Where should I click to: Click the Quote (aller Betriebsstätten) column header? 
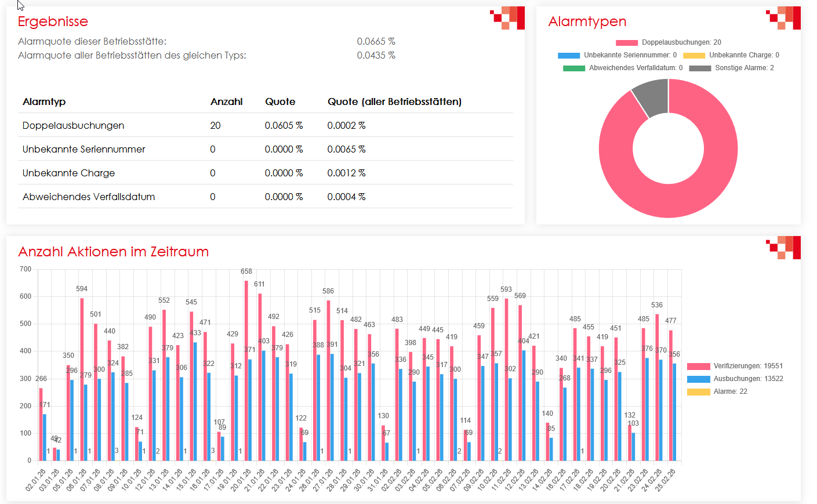(394, 101)
